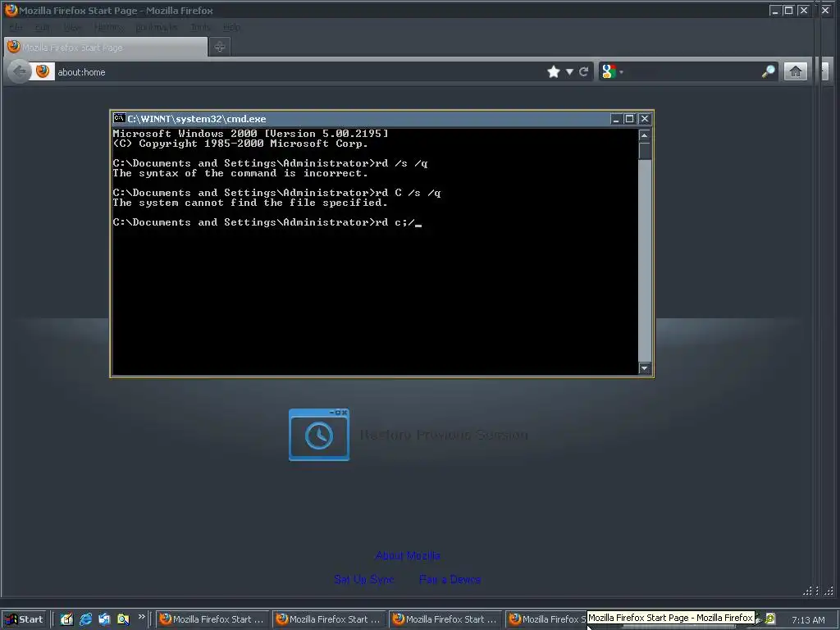This screenshot has width=840, height=630.
Task: Click the command line text 'rd c;/'
Action: click(x=395, y=222)
